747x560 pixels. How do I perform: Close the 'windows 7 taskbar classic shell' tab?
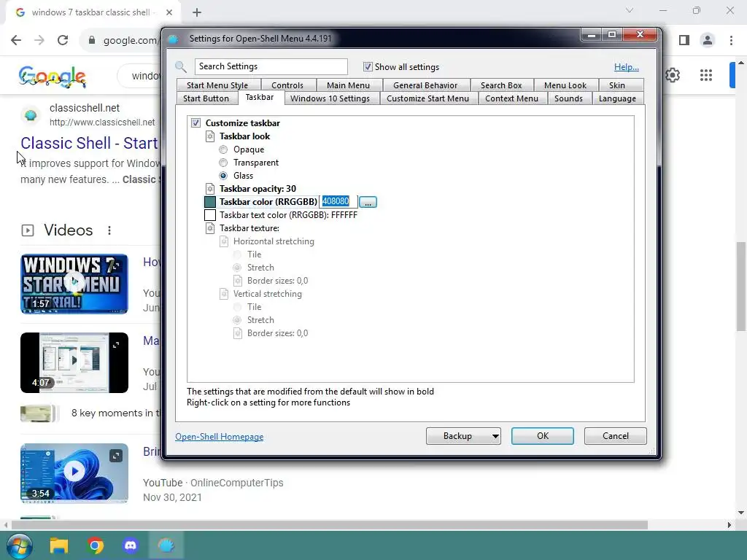[x=169, y=12]
